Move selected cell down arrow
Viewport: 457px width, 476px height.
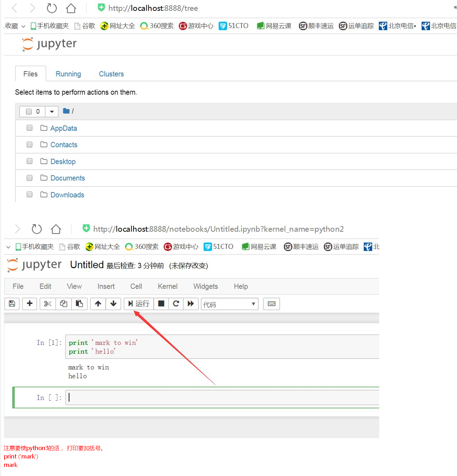coord(114,304)
